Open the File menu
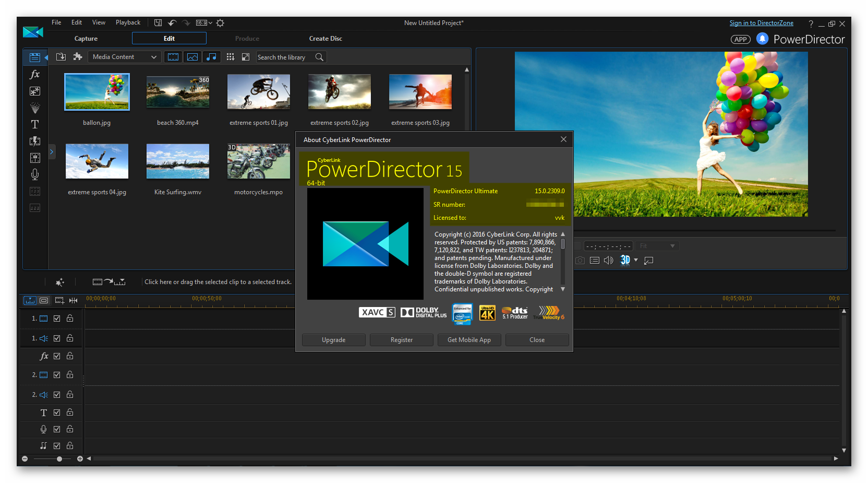Image resolution: width=868 pixels, height=483 pixels. (56, 22)
